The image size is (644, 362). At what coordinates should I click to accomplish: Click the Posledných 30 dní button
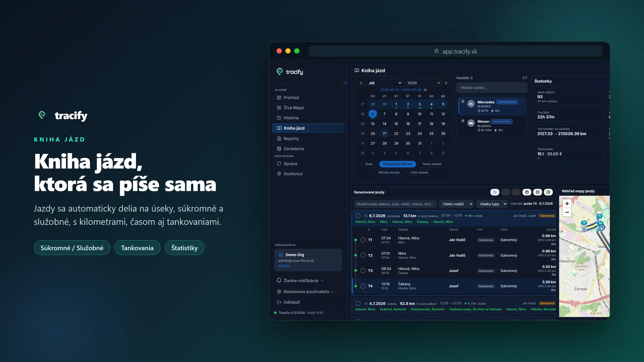(x=397, y=164)
